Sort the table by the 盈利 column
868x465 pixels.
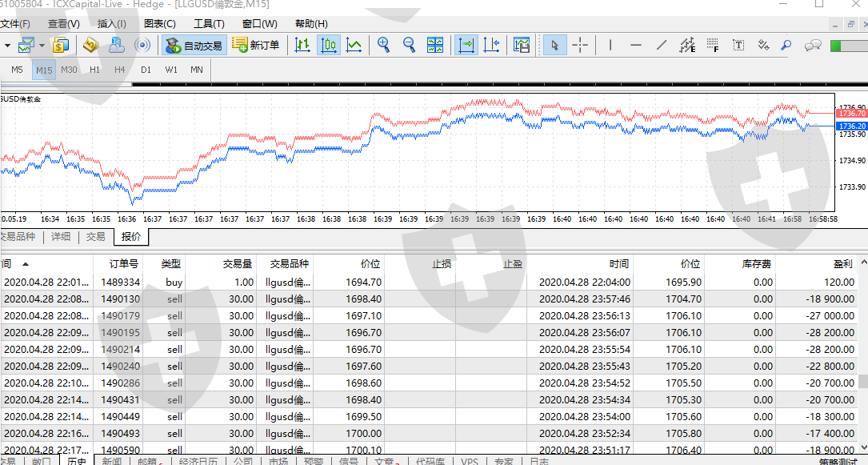pyautogui.click(x=842, y=263)
